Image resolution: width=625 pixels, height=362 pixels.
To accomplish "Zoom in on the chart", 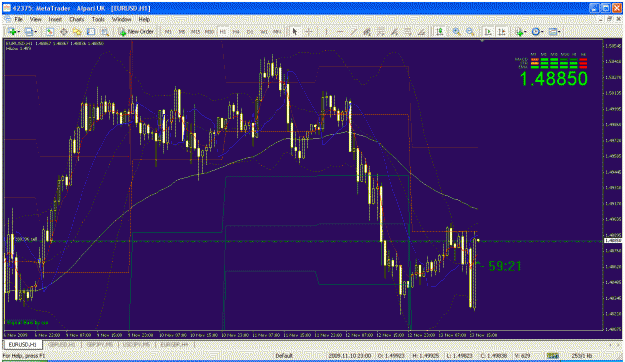I will (x=456, y=31).
